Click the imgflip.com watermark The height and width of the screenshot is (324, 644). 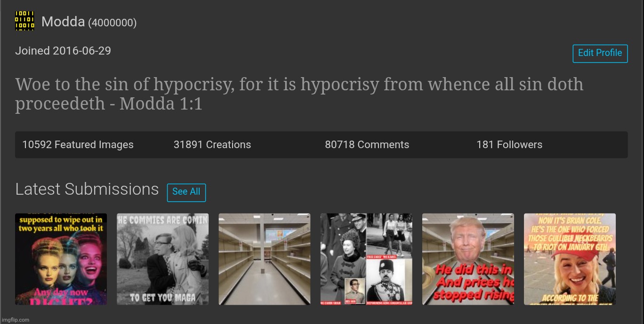[x=15, y=320]
